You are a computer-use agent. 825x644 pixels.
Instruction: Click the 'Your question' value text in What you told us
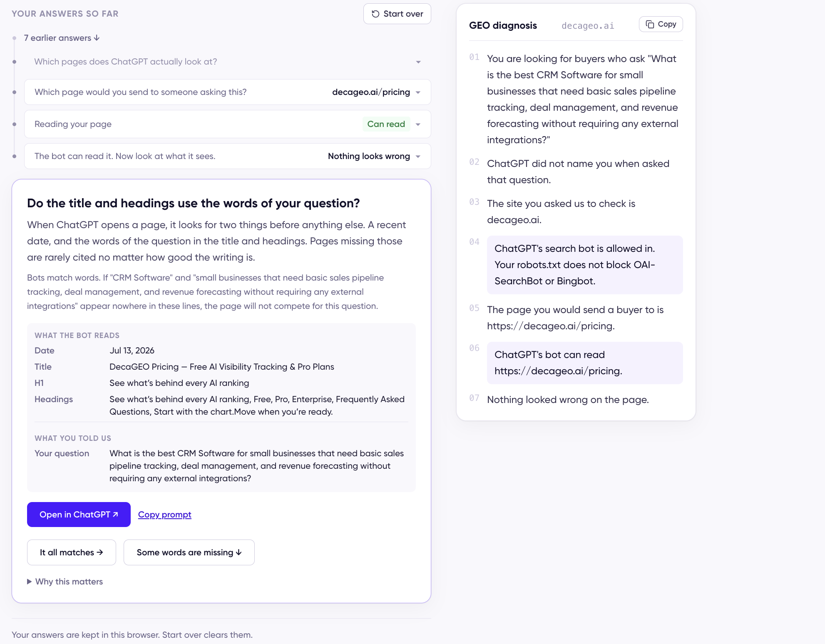tap(256, 466)
